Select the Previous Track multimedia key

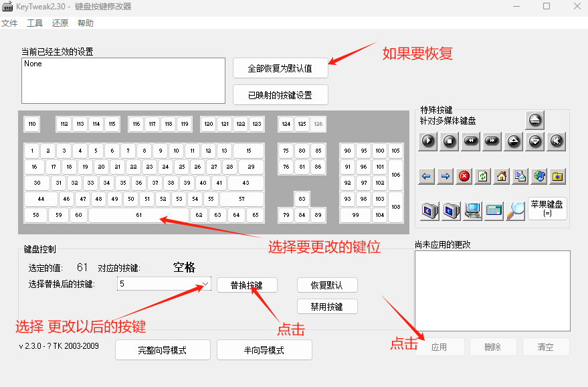pyautogui.click(x=471, y=141)
